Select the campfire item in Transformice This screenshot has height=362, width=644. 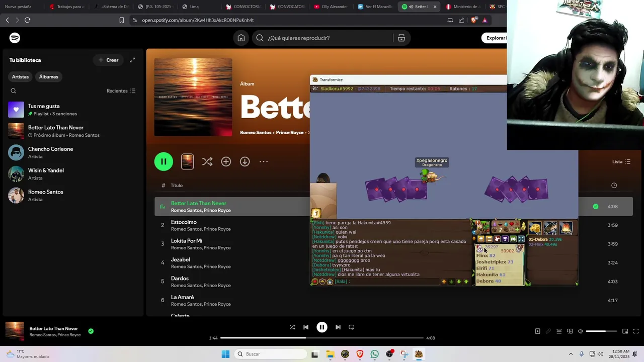[x=566, y=228]
